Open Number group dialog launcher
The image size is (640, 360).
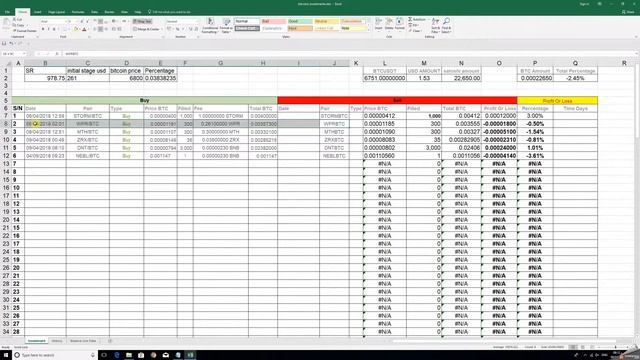click(199, 37)
